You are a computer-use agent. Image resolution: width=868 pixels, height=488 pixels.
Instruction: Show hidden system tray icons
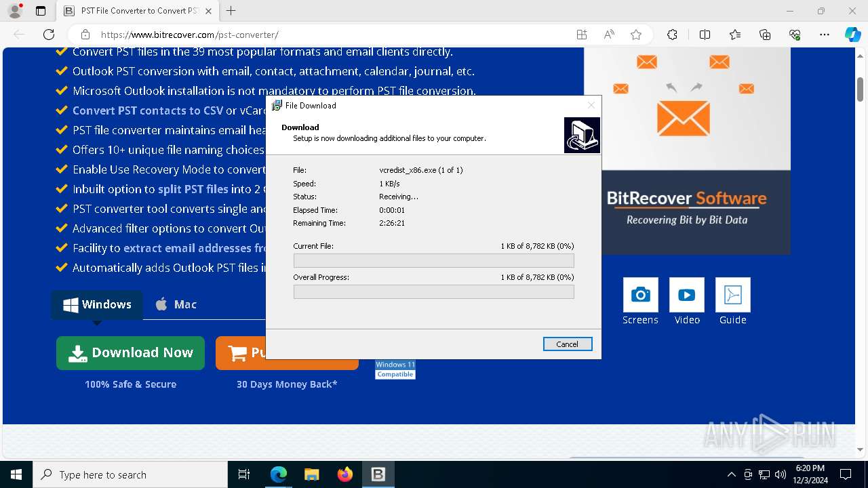click(x=731, y=474)
